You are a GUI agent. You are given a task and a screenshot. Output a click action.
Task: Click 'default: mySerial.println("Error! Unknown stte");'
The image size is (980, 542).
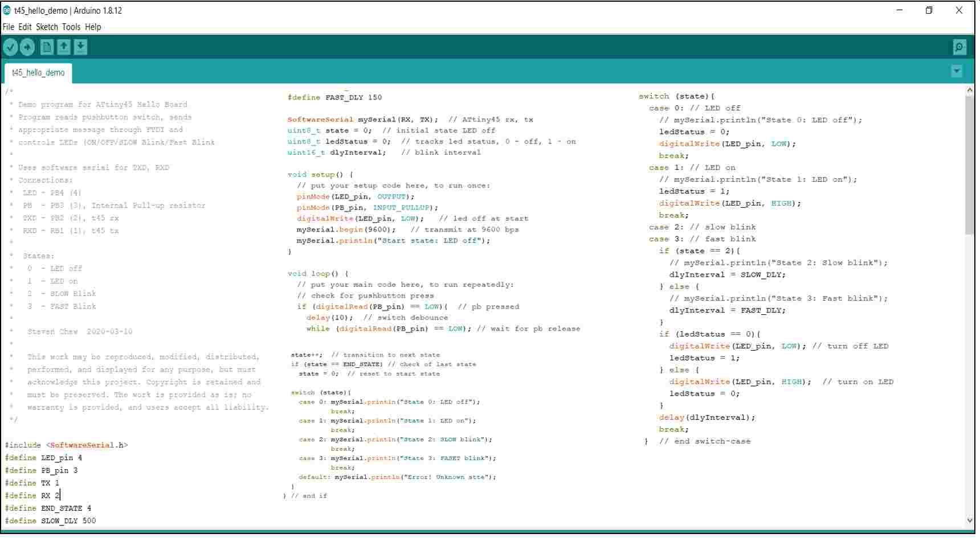point(398,477)
